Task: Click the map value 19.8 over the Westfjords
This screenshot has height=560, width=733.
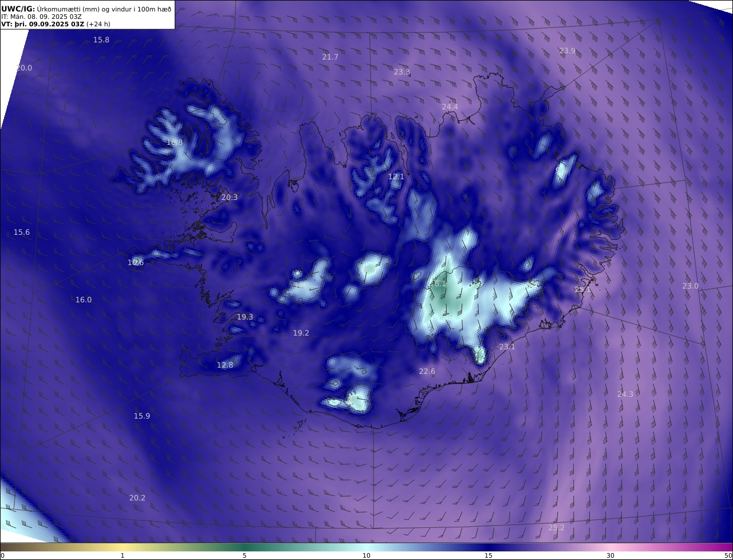Action: pyautogui.click(x=175, y=143)
